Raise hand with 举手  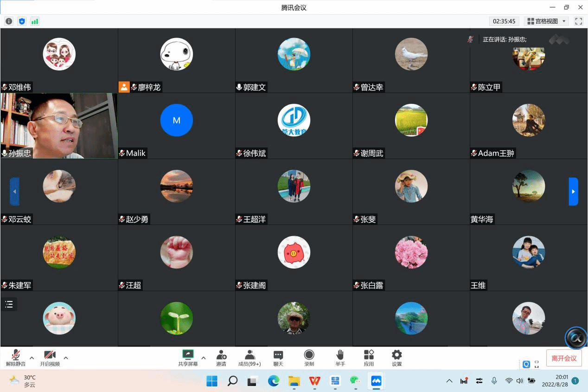tap(340, 358)
